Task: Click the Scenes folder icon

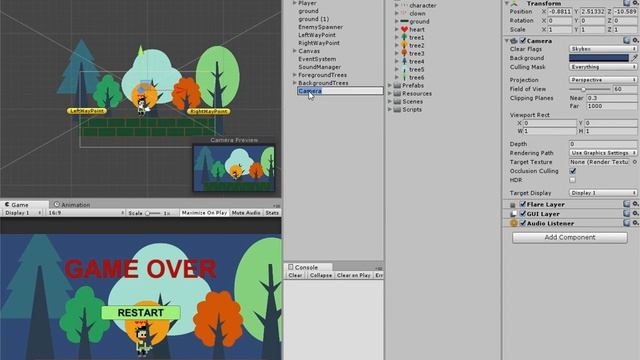Action: point(397,101)
